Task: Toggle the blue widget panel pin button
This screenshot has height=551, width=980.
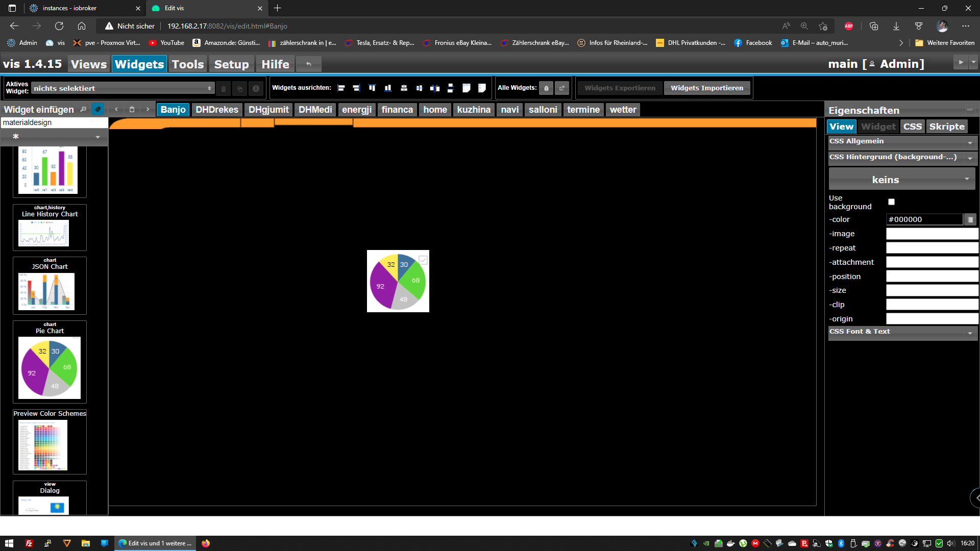Action: pyautogui.click(x=97, y=109)
